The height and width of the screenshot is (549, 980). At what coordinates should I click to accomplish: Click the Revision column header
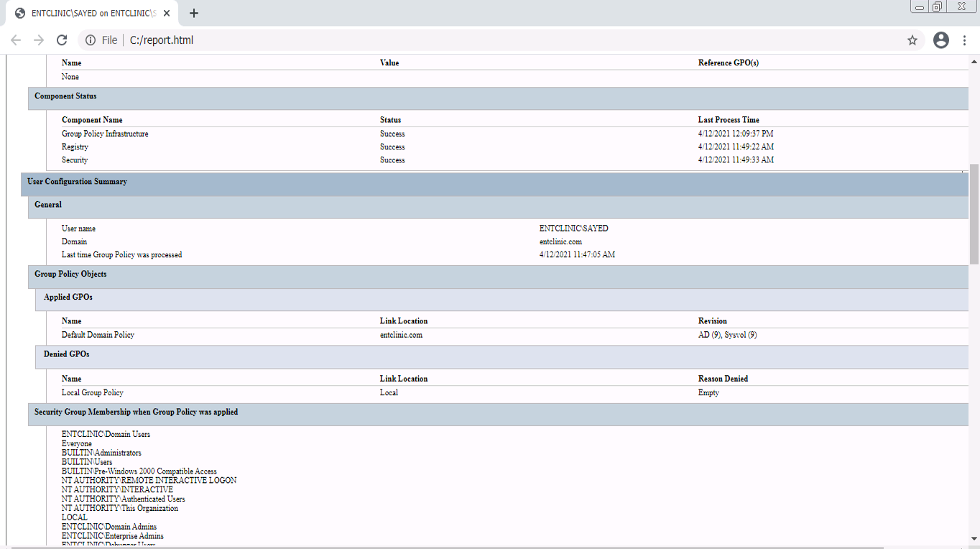(713, 321)
